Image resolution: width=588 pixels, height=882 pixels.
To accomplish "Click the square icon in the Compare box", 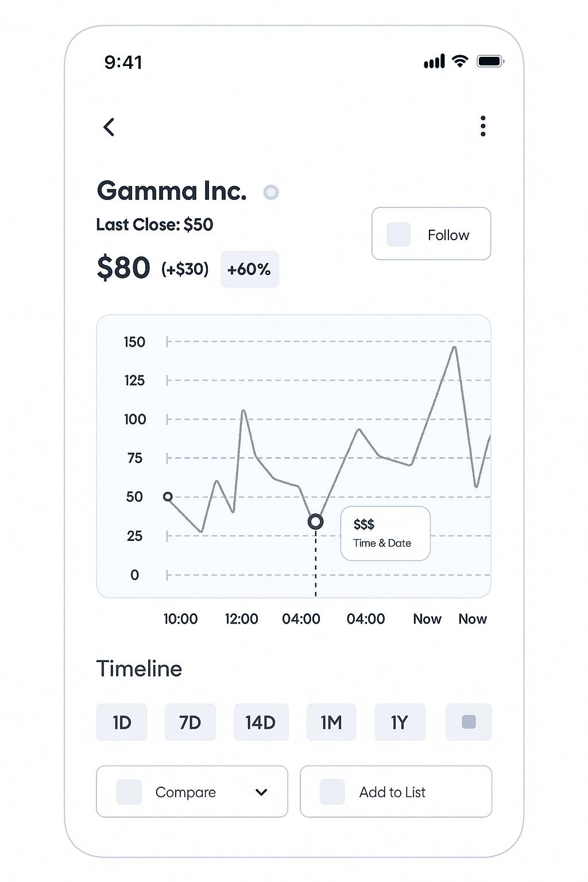I will pos(129,792).
